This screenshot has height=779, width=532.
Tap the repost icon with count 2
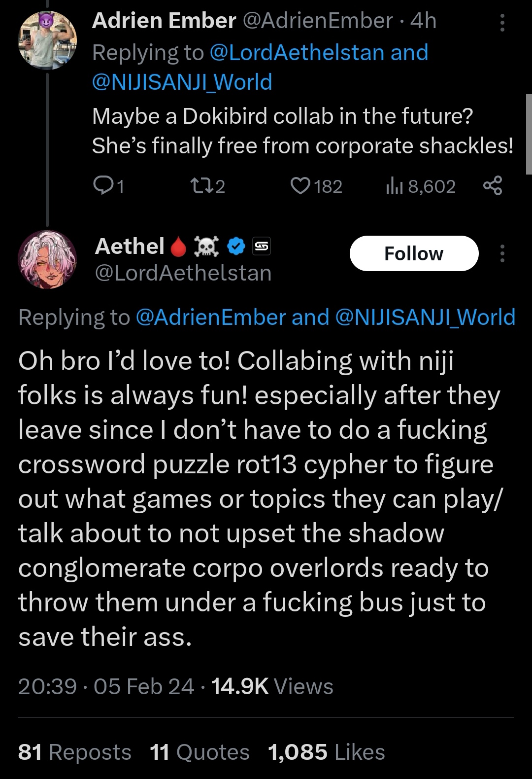click(199, 186)
